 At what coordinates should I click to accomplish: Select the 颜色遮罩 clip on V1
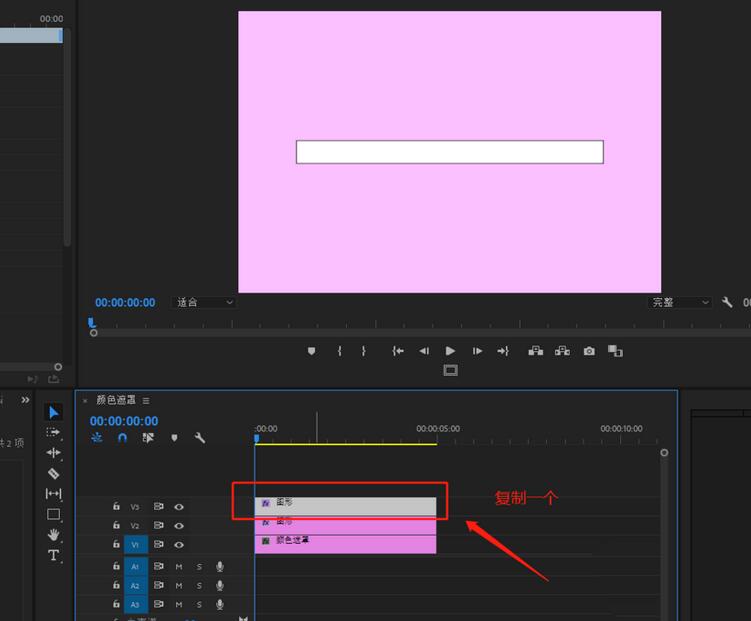tap(345, 544)
